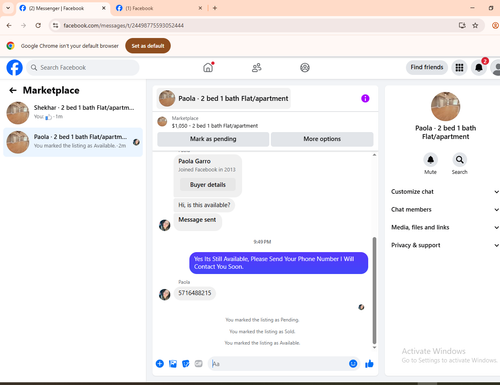Search in conversation with the magnifier icon
The image size is (500, 385).
[x=460, y=160]
